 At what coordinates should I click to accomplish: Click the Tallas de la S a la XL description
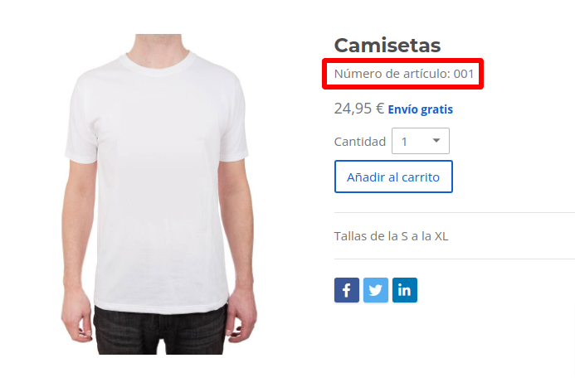391,236
